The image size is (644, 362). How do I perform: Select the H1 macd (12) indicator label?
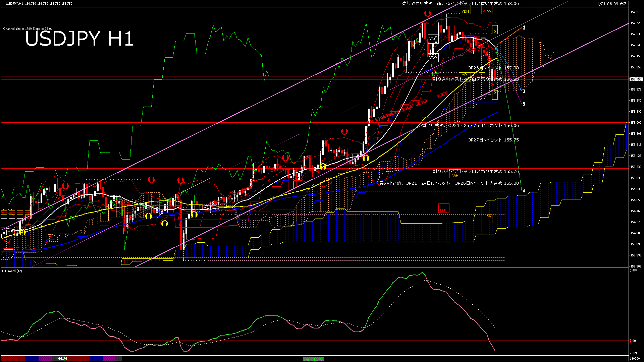[12, 271]
